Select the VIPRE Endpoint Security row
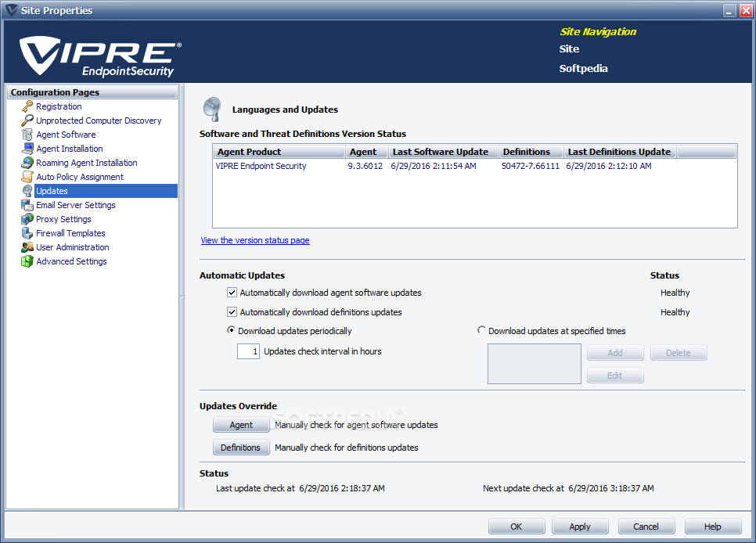This screenshot has height=543, width=756. [475, 166]
